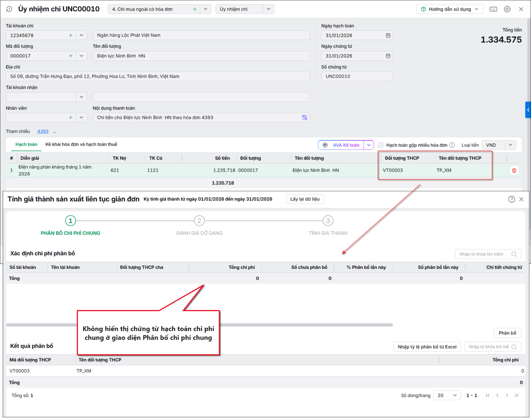Select the Hạch toán tab
Screen dimensions: 531x420
(26, 144)
